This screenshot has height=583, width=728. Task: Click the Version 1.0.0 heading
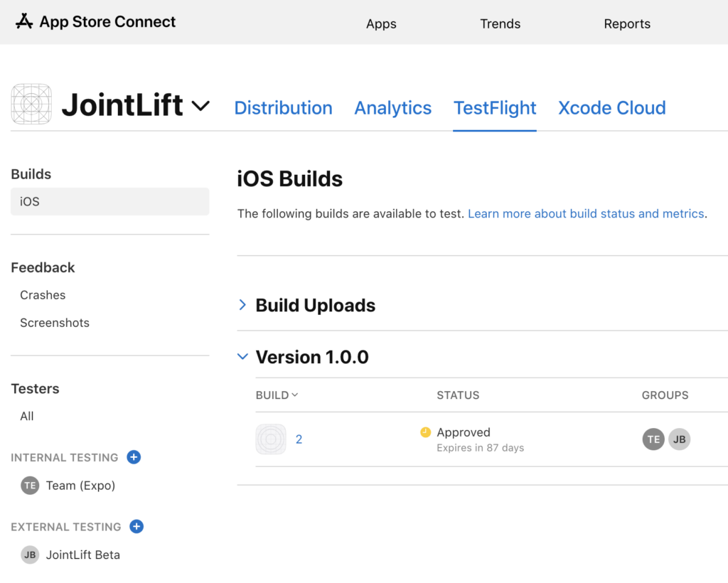pos(312,357)
